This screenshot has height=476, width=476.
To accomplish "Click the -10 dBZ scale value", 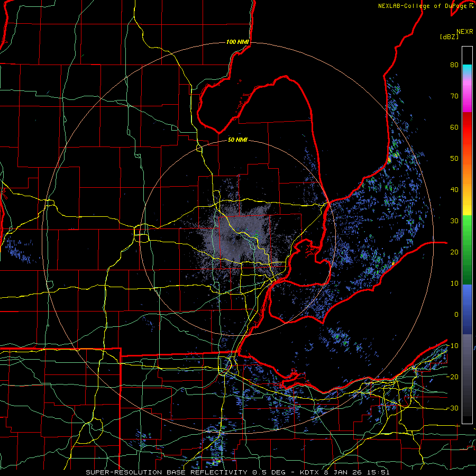I will tap(452, 345).
